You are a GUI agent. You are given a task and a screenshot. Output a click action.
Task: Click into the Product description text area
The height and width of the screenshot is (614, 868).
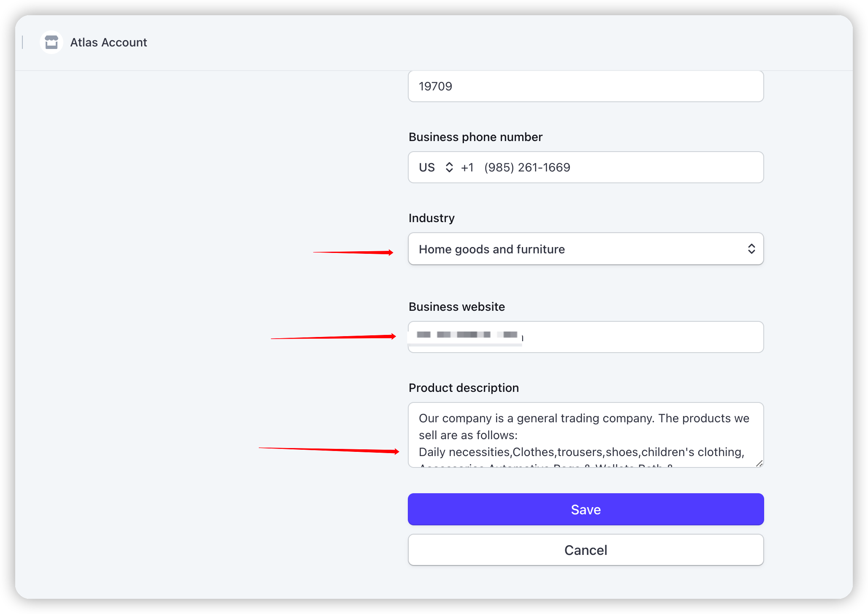pos(585,435)
